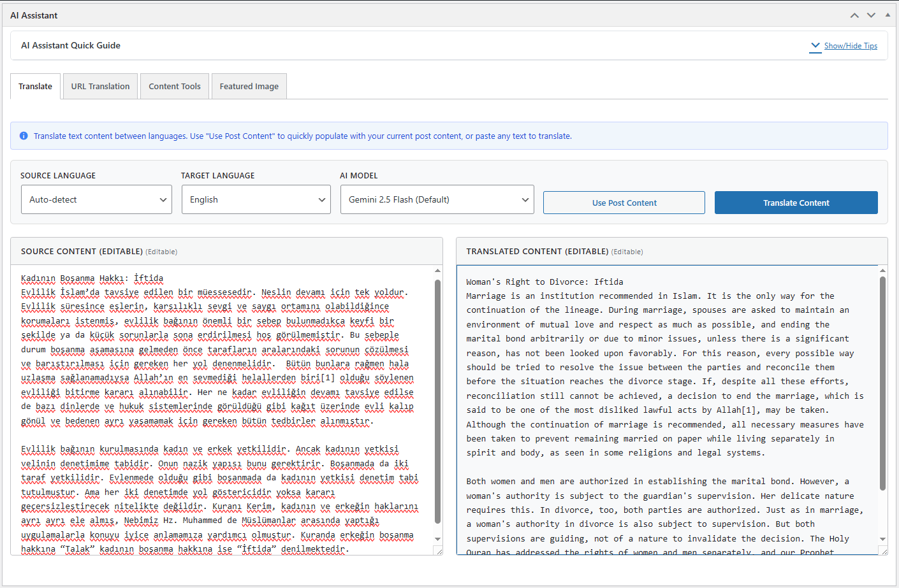Click source content scrollbar down arrow
This screenshot has width=899, height=588.
click(x=437, y=539)
